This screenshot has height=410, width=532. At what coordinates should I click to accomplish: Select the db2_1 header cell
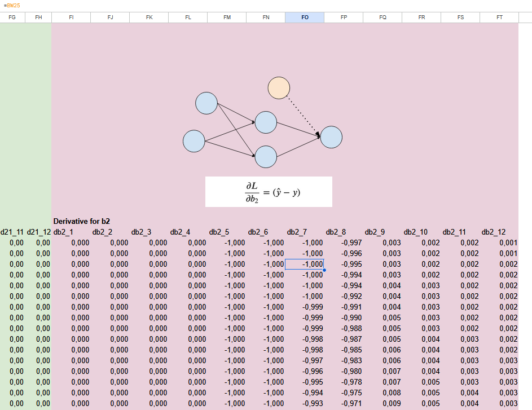point(64,232)
